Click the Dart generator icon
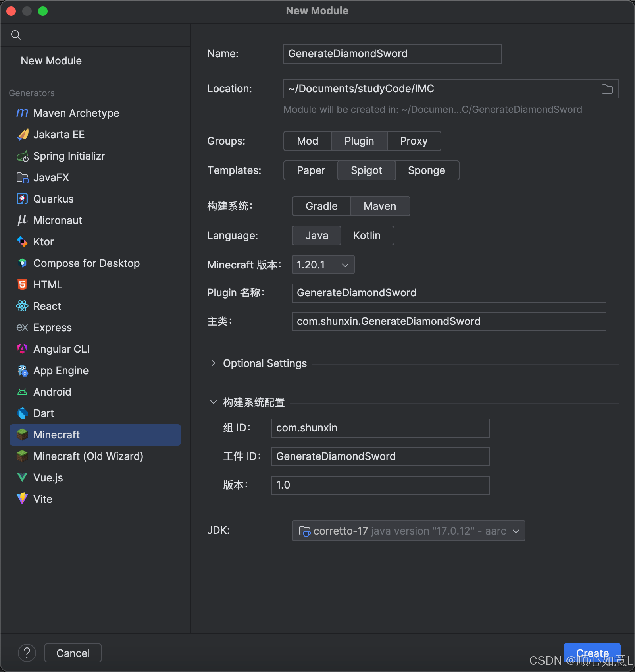635x672 pixels. click(22, 413)
